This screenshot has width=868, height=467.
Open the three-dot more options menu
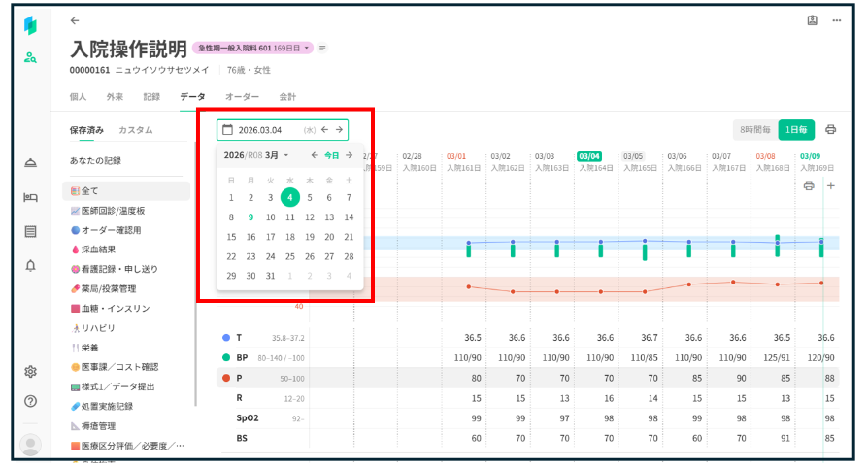tap(838, 20)
